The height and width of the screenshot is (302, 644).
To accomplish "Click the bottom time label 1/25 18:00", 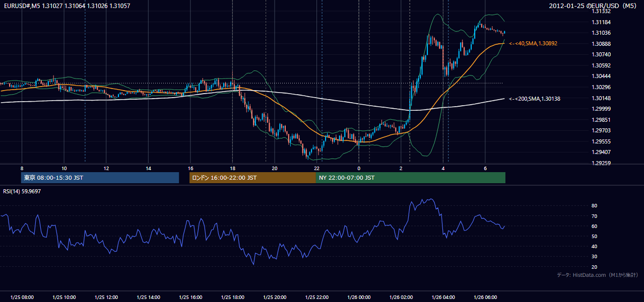I will pos(232,297).
